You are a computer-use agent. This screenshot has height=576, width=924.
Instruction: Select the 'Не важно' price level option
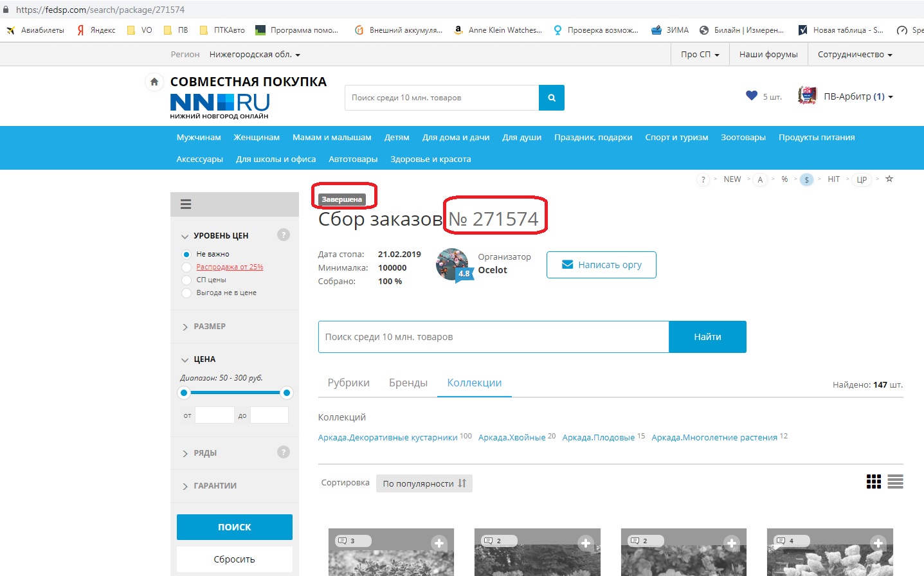click(186, 255)
